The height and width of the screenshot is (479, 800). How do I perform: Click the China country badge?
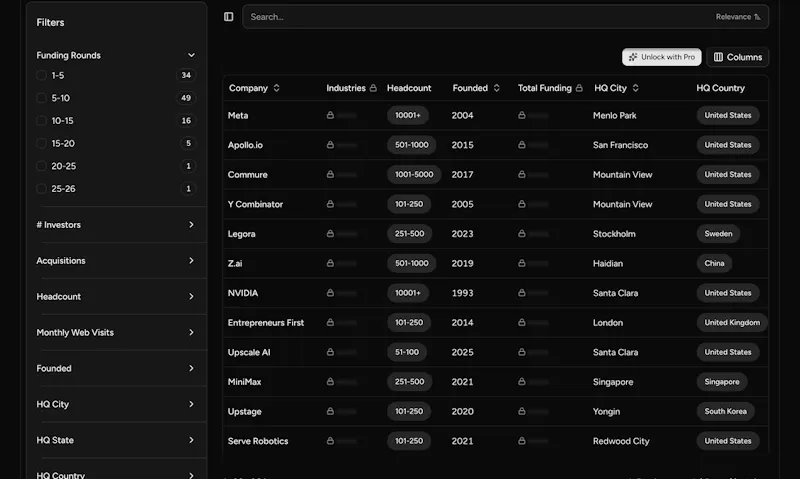pos(714,263)
